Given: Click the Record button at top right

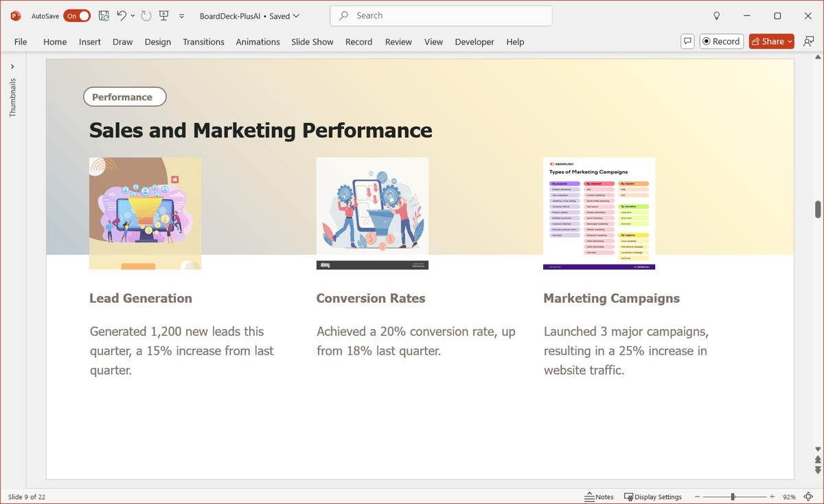Looking at the screenshot, I should coord(721,41).
